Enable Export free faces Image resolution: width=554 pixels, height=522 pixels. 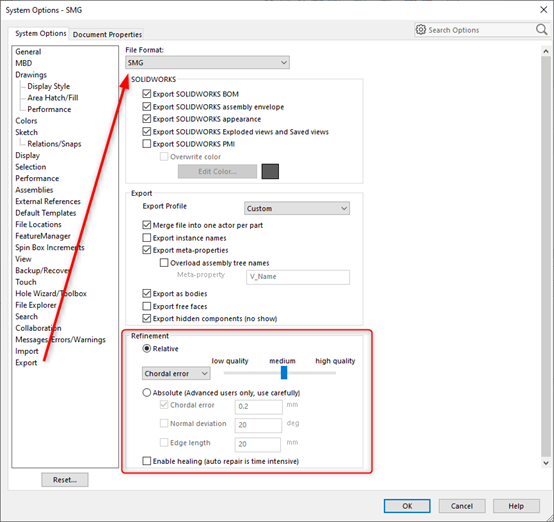pyautogui.click(x=147, y=306)
